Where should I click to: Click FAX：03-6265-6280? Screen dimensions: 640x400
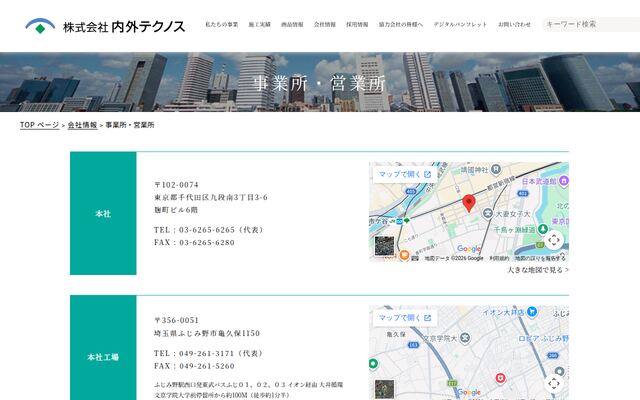pyautogui.click(x=194, y=242)
